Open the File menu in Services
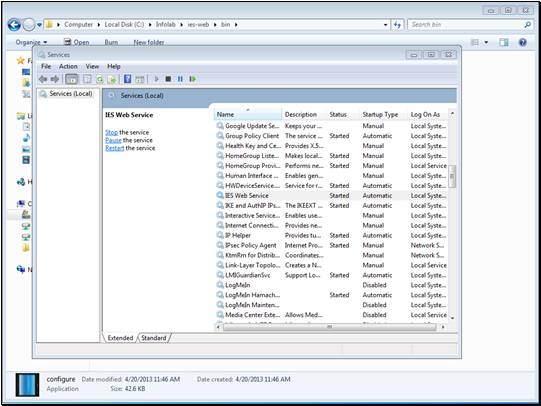The image size is (541, 406). click(46, 66)
